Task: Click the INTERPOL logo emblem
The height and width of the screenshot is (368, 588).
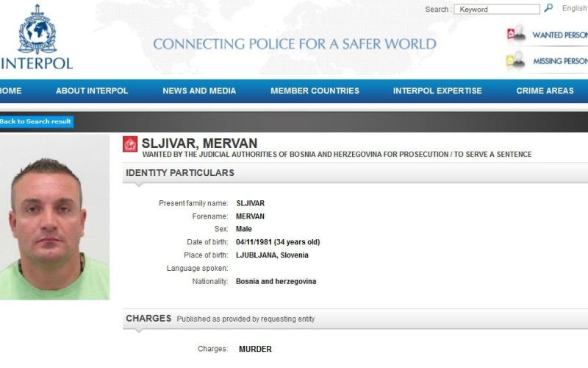Action: coord(37,29)
